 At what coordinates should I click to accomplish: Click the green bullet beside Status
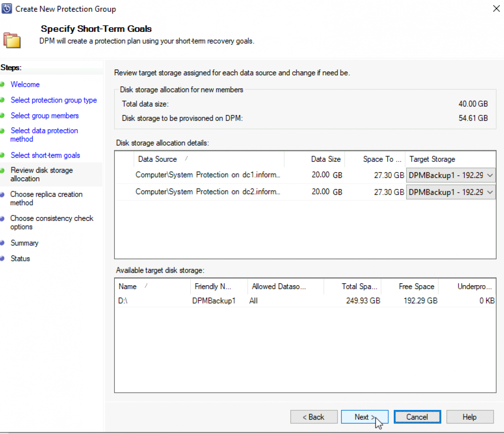tap(3, 258)
